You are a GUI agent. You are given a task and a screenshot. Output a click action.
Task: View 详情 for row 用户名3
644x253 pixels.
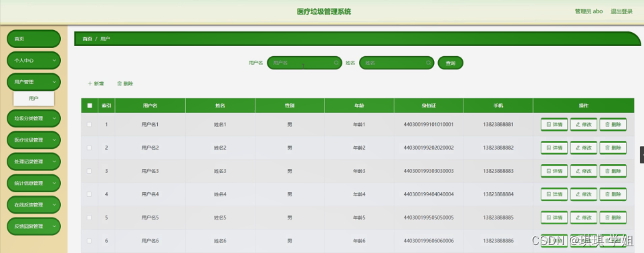[554, 171]
